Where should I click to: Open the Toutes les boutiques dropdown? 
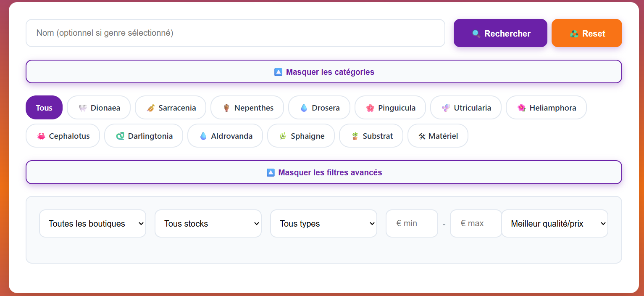[x=92, y=223]
